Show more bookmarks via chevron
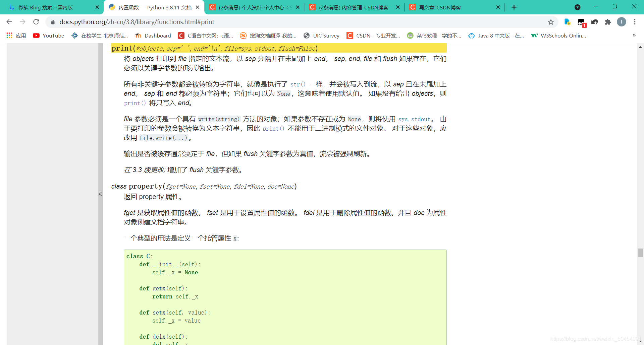 [x=634, y=35]
